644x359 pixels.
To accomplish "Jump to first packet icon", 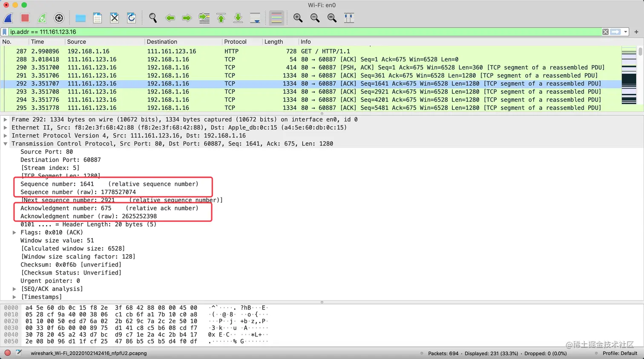I will (221, 18).
